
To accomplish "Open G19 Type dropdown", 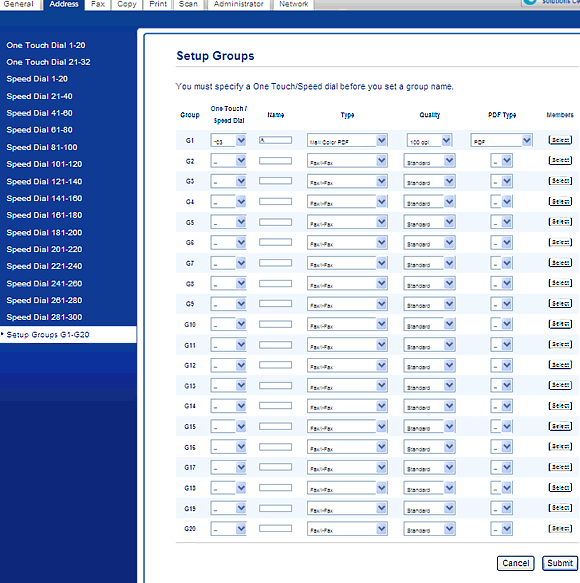I will pos(347,508).
